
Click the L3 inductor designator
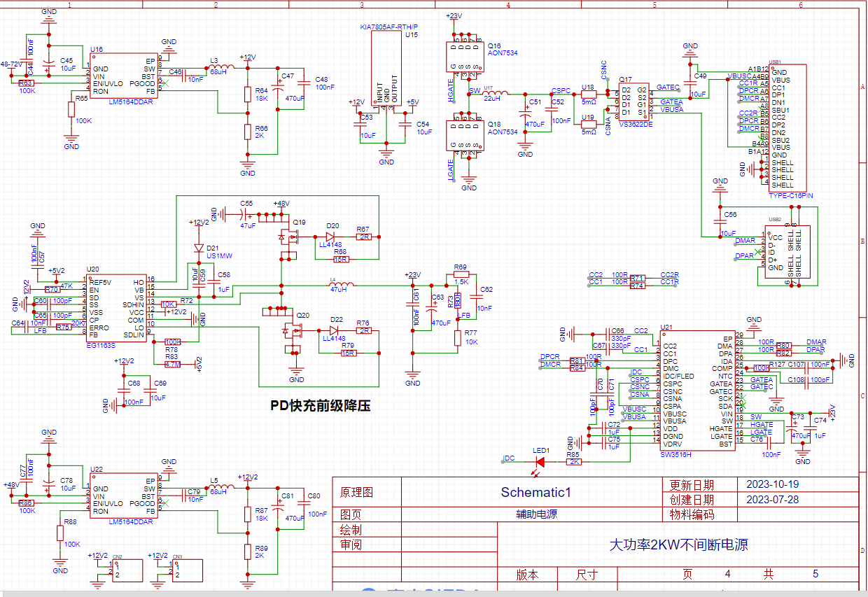tap(214, 59)
